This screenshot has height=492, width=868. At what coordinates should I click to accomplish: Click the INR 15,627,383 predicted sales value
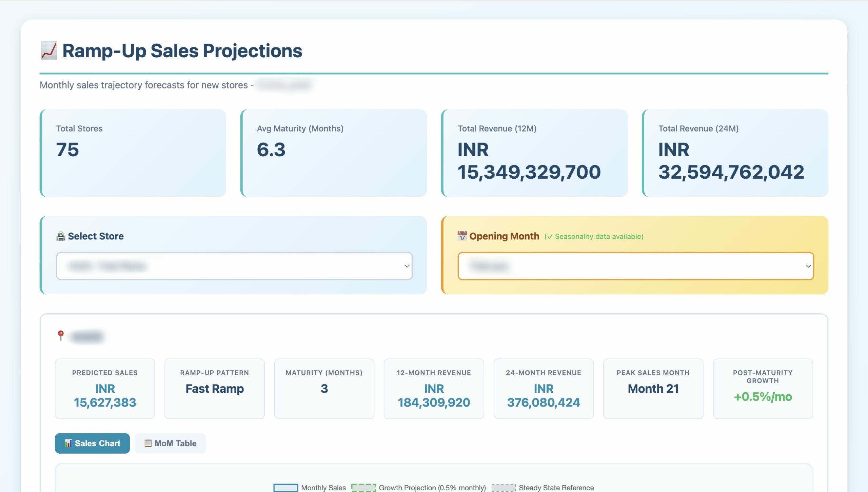105,395
